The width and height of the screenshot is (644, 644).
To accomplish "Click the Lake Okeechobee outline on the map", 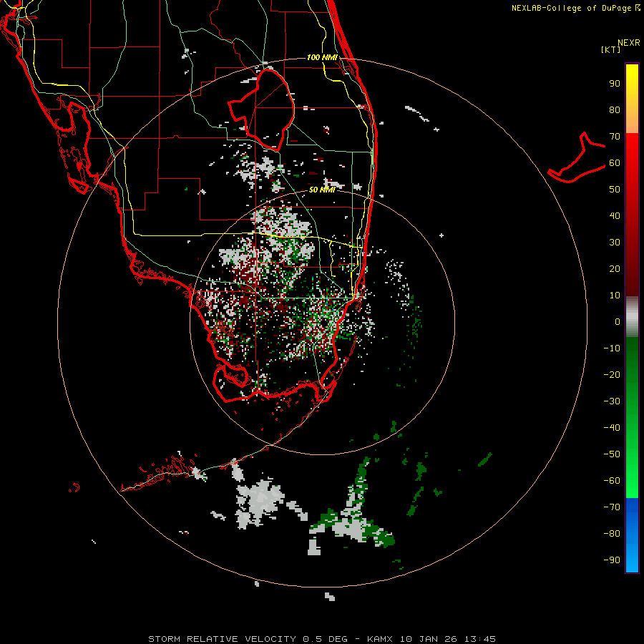I will click(x=261, y=110).
